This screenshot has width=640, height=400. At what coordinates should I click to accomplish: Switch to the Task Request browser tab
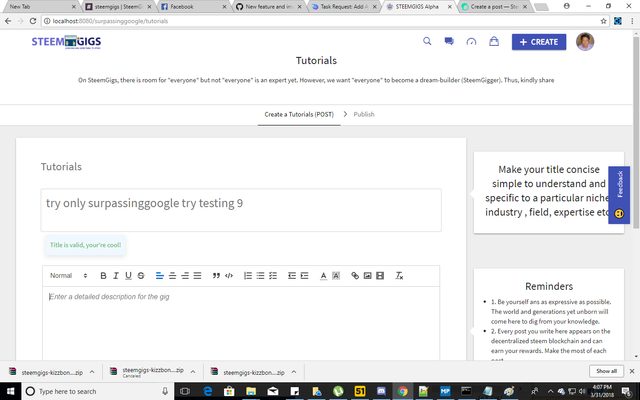point(344,7)
